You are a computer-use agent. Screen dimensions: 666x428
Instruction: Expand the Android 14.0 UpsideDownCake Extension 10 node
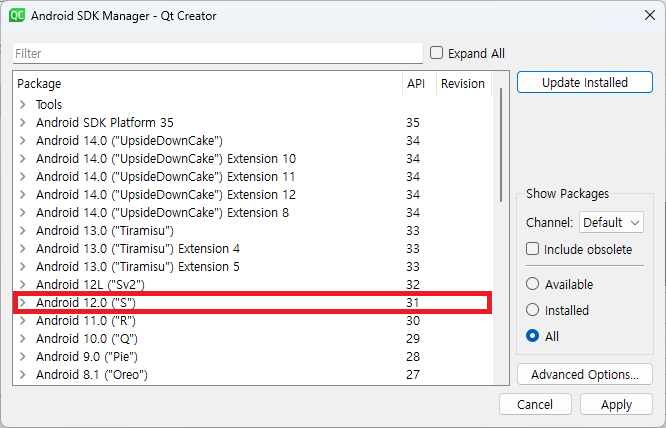pyautogui.click(x=23, y=158)
